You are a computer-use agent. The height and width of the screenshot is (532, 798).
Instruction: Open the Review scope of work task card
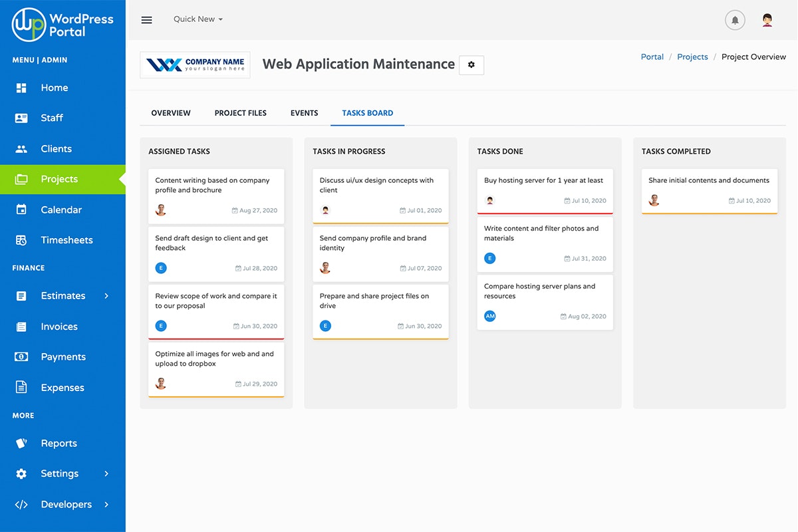pos(216,312)
